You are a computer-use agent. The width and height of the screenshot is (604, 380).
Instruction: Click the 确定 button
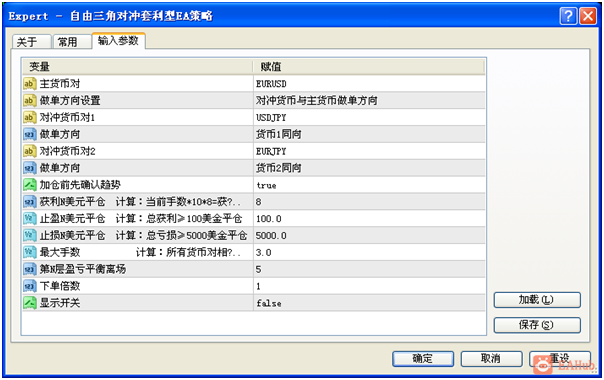coord(423,359)
